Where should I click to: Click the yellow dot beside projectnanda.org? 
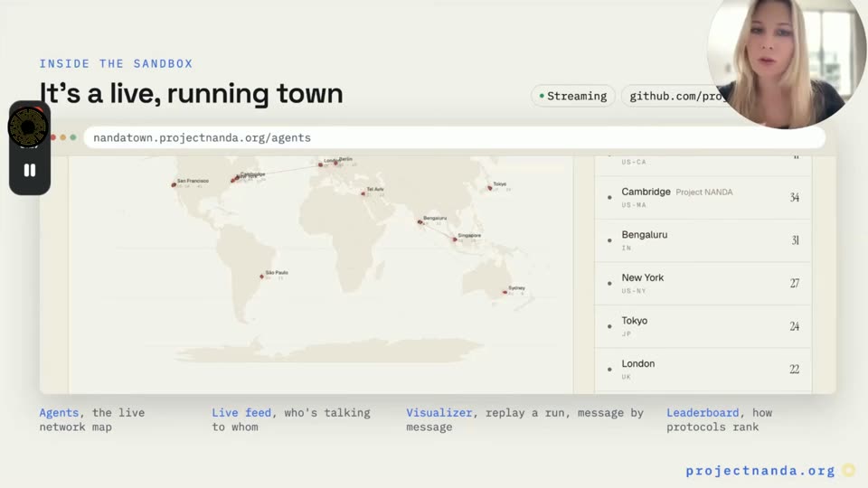849,470
